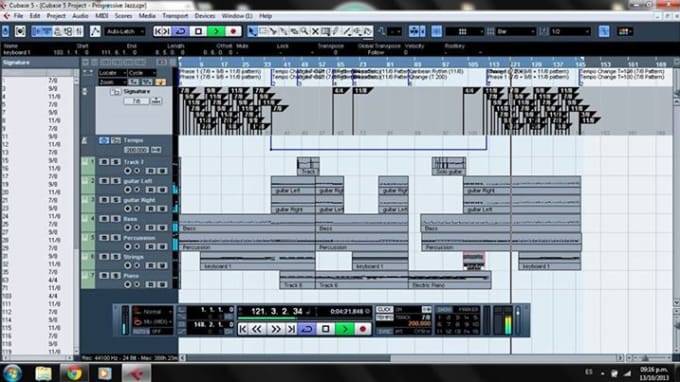This screenshot has width=680, height=382.
Task: Select the Object Selection arrow tool
Action: click(x=252, y=31)
